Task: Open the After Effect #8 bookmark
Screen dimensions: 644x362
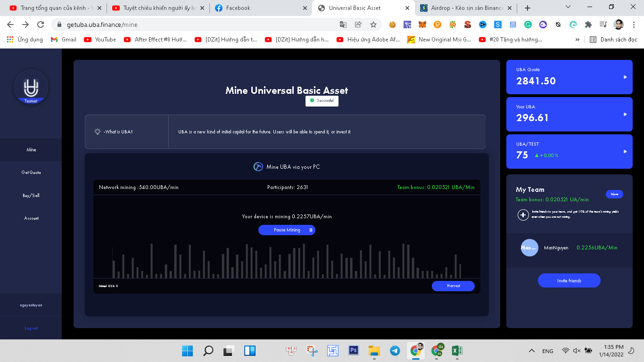Action: click(156, 40)
